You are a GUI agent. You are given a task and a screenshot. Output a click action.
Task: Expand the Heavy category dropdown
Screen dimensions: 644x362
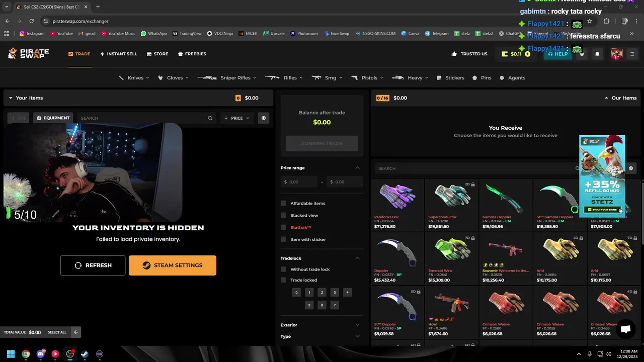pos(410,78)
